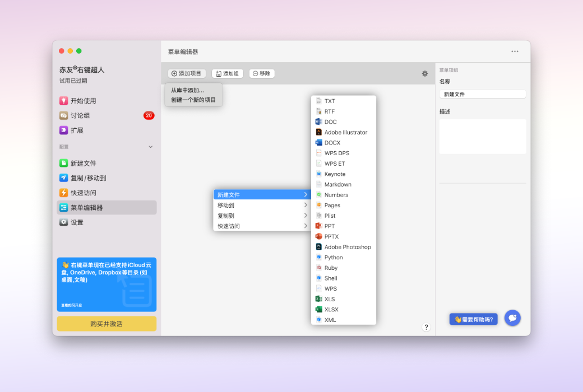This screenshot has width=583, height=392.
Task: Select Plist entry
Action: click(x=344, y=216)
